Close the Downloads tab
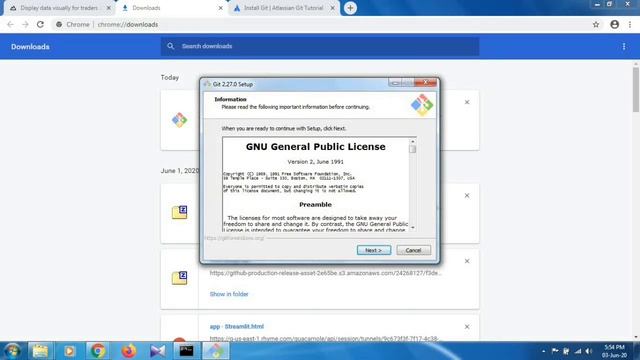Screen dimensions: 640x360 point(220,8)
